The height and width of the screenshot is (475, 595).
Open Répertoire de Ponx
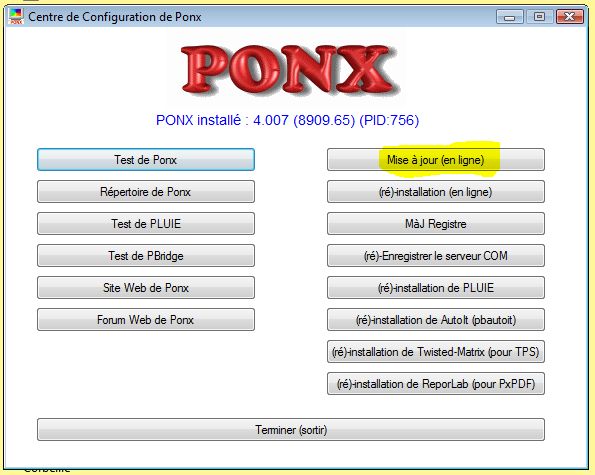146,192
